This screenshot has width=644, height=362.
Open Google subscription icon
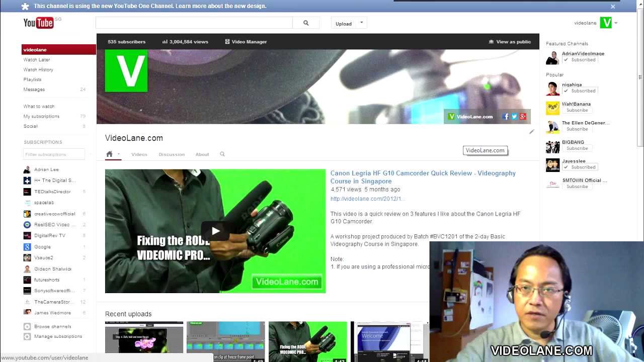(27, 247)
